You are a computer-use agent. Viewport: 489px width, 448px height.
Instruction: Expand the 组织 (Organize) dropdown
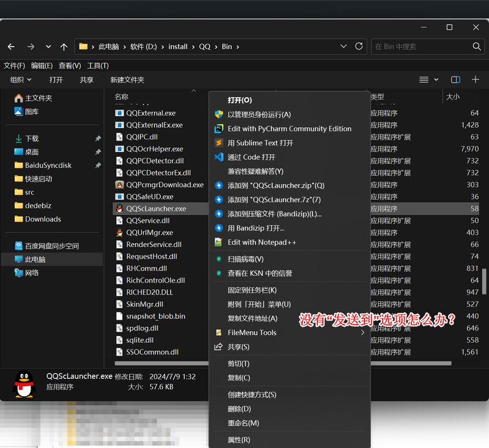(x=21, y=80)
